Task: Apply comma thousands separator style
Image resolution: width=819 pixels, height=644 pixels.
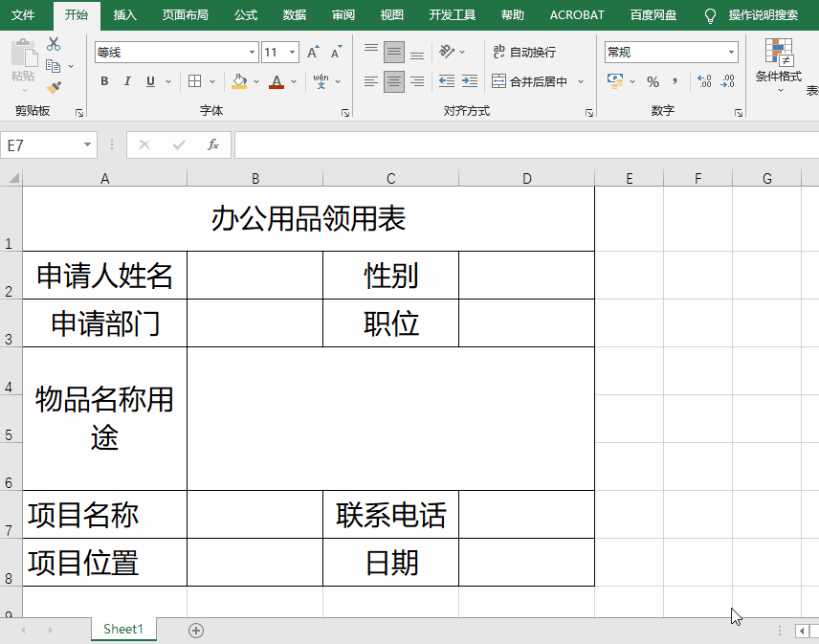Action: [x=675, y=81]
